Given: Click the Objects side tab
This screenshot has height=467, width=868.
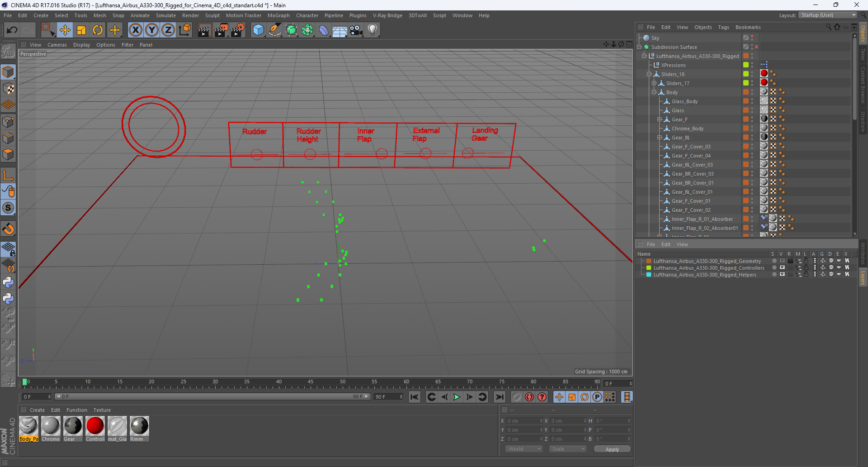Looking at the screenshot, I should [x=863, y=34].
